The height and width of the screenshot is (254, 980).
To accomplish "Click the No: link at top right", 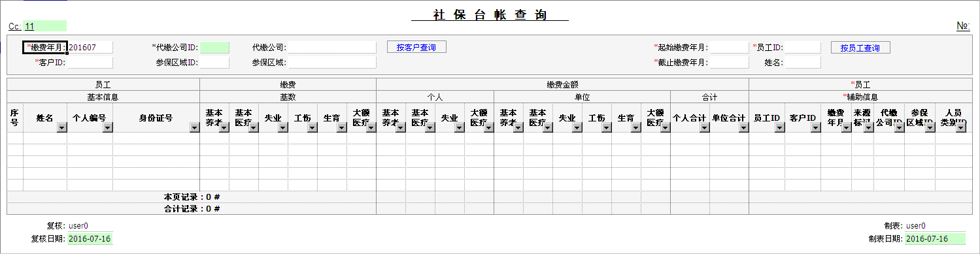I will point(963,26).
